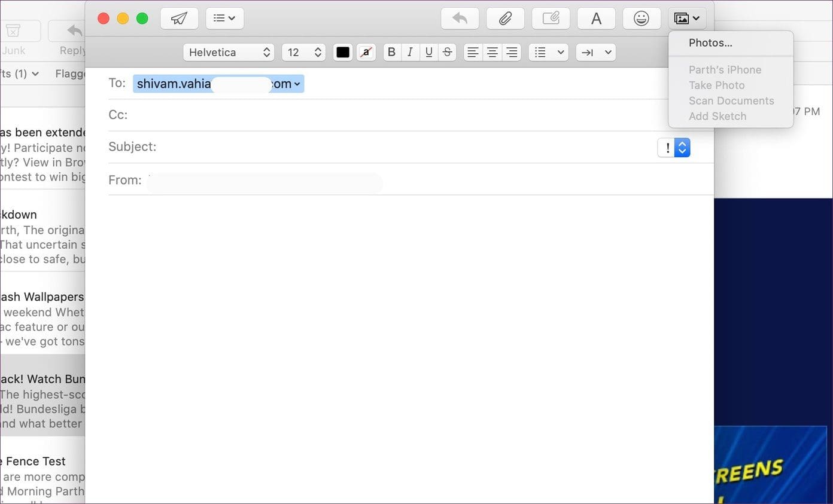The height and width of the screenshot is (504, 833).
Task: Open the Helvetica font dropdown
Action: [229, 53]
